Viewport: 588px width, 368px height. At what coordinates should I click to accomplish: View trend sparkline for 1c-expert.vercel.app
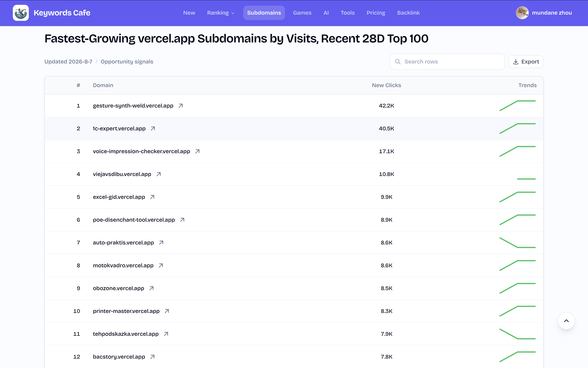[518, 129]
